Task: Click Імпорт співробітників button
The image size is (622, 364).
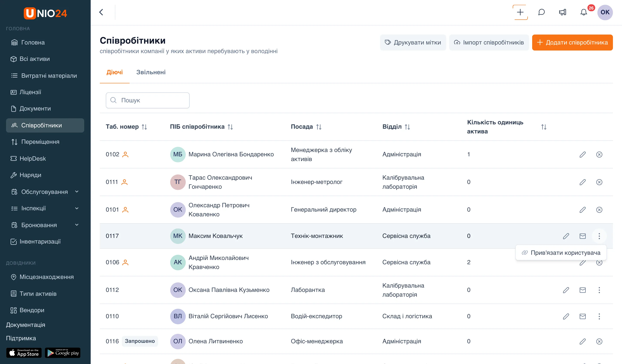Action: (489, 43)
